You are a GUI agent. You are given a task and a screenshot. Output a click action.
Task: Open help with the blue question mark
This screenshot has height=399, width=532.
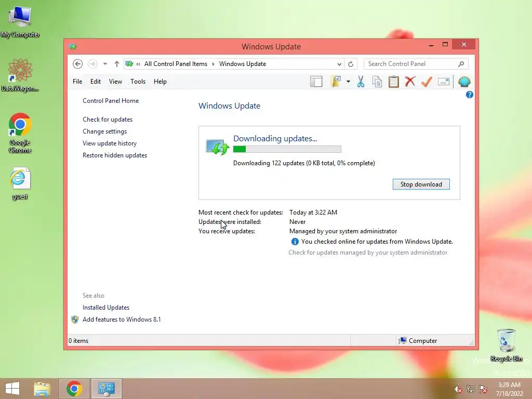pyautogui.click(x=470, y=95)
